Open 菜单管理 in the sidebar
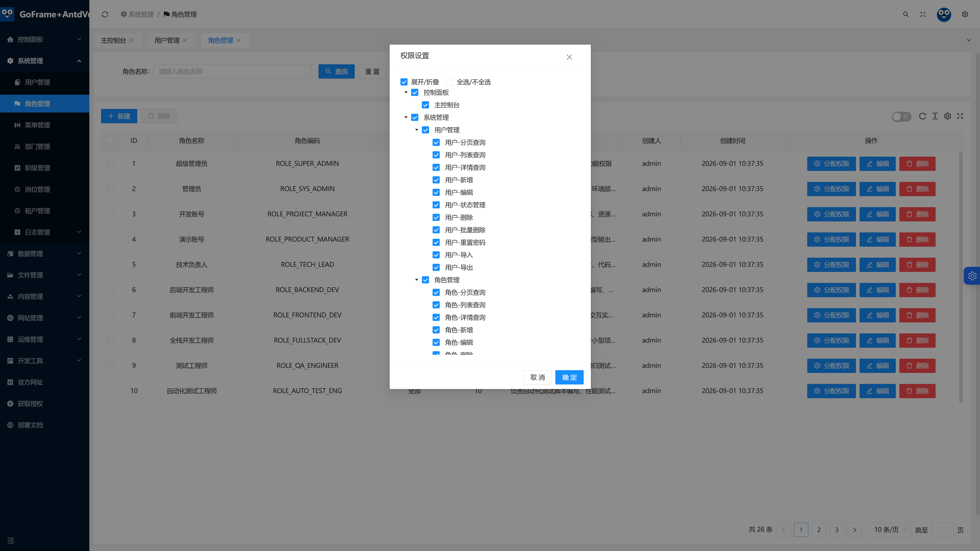The height and width of the screenshot is (551, 980). pyautogui.click(x=37, y=125)
